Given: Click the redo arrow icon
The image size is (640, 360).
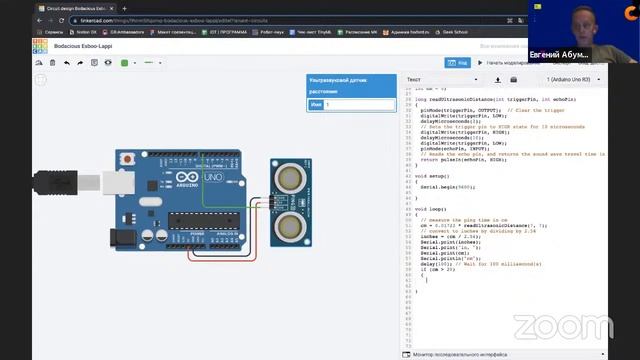Looking at the screenshot, I should 80,63.
